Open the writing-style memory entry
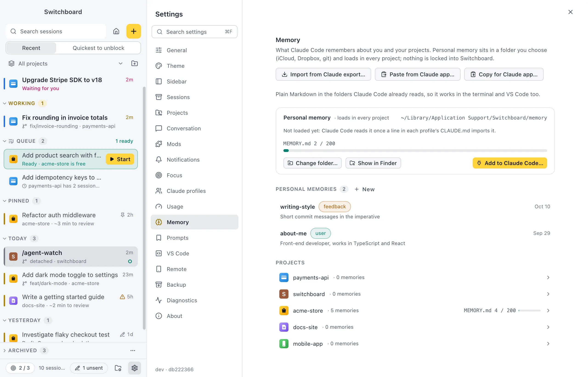 [415, 211]
